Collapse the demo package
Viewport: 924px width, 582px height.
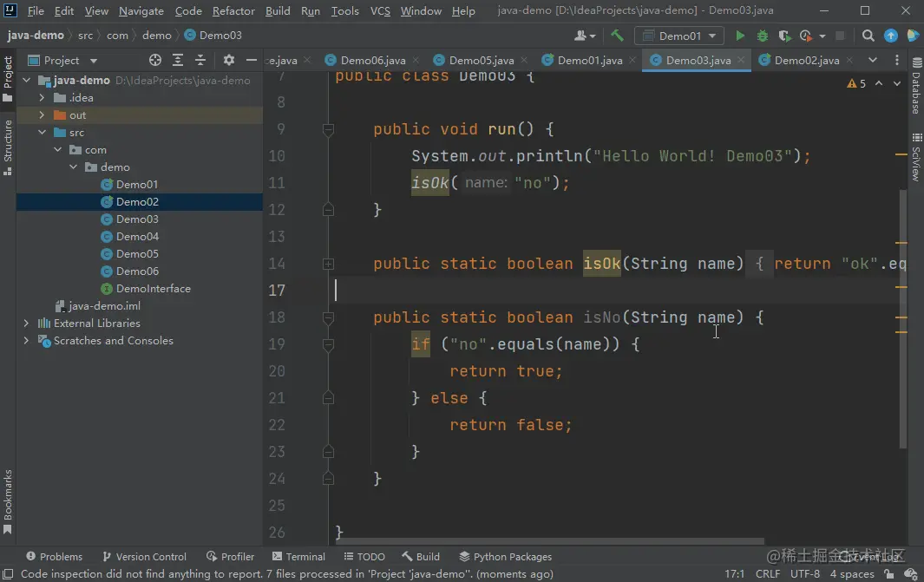pyautogui.click(x=73, y=167)
